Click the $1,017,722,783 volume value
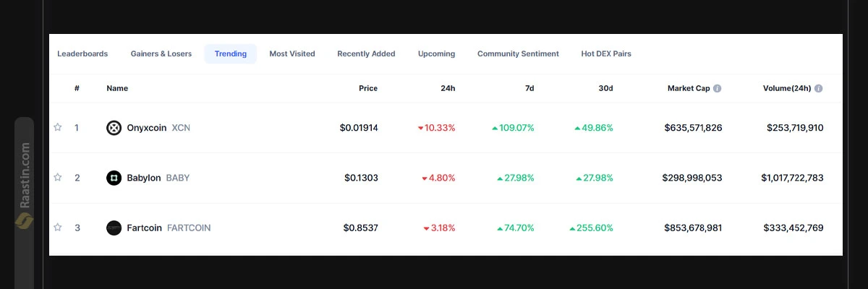Viewport: 868px width, 289px height. tap(792, 178)
